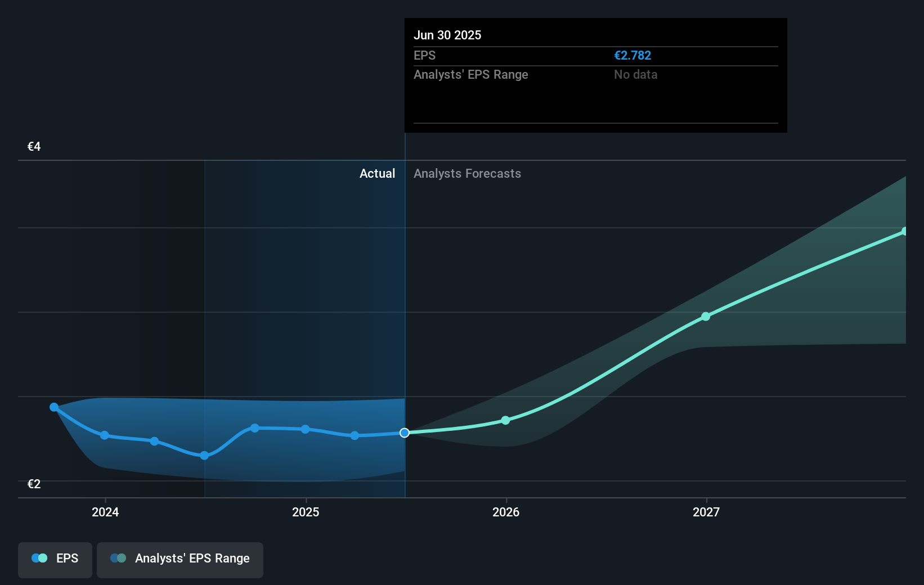Viewport: 924px width, 585px height.
Task: Toggle the EPS legend series
Action: (x=55, y=560)
